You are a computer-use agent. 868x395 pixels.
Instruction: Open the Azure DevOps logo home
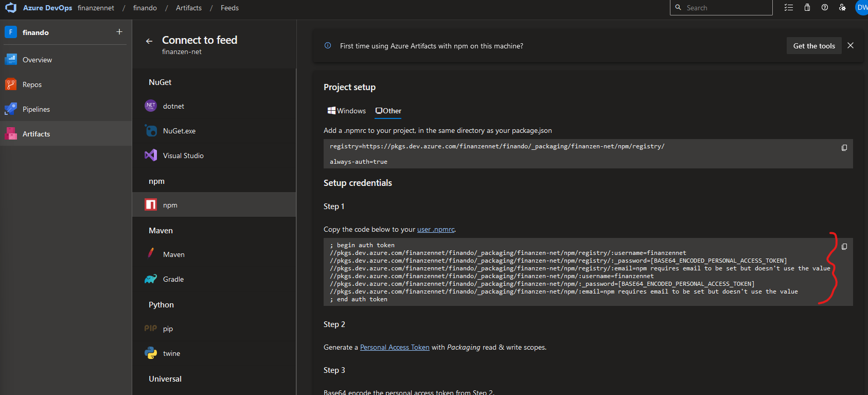(11, 8)
